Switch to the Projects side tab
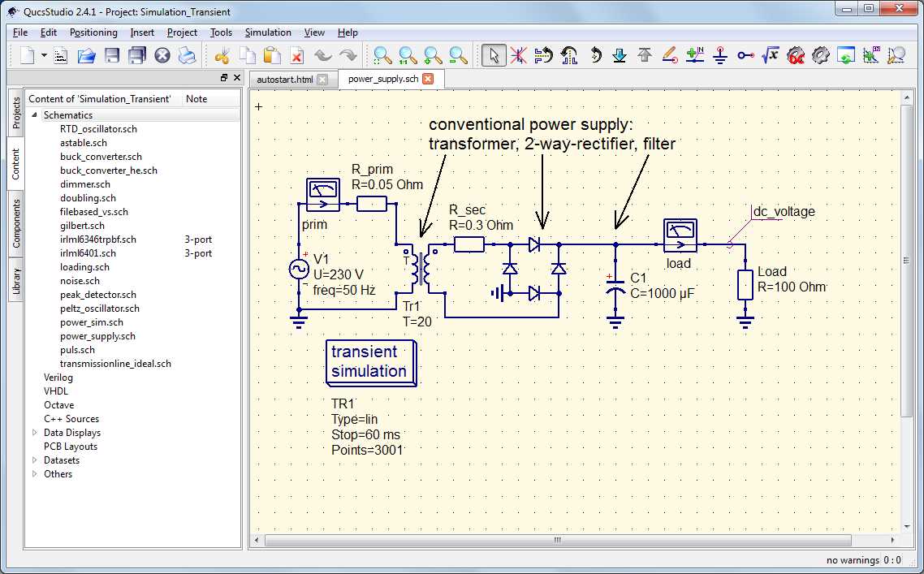 click(15, 113)
